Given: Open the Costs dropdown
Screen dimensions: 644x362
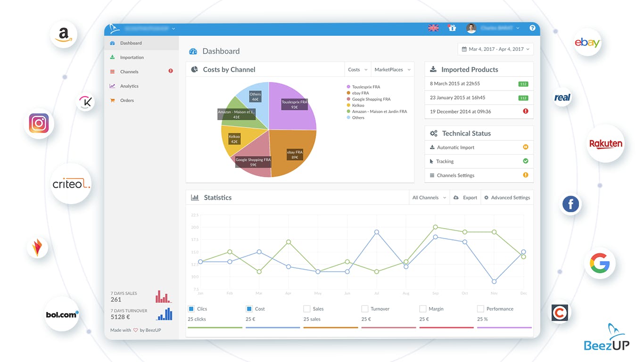Looking at the screenshot, I should click(358, 69).
